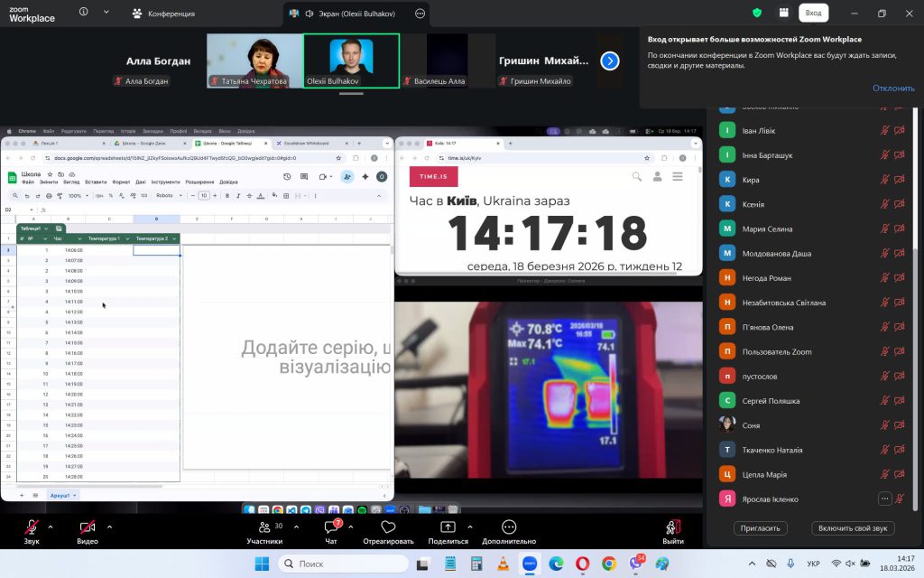Expand dropdown chevron beside meeting info icon
Image resolution: width=924 pixels, height=578 pixels.
(x=106, y=12)
